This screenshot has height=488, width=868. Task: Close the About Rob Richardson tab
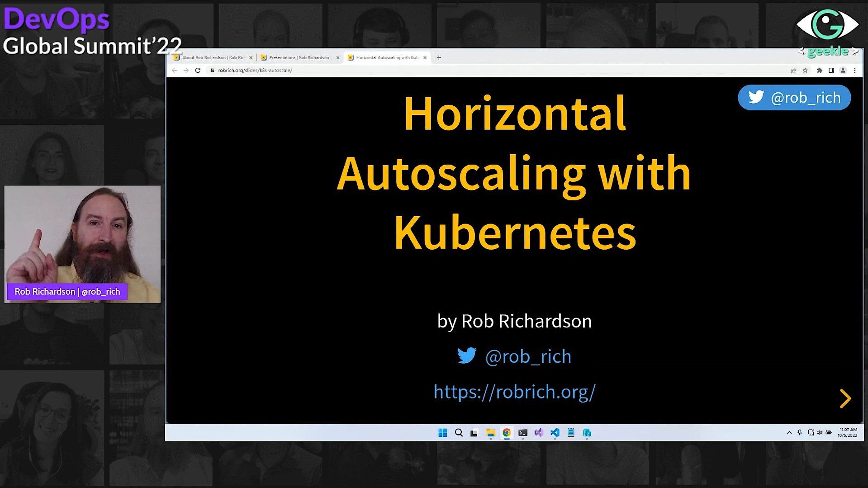point(251,57)
